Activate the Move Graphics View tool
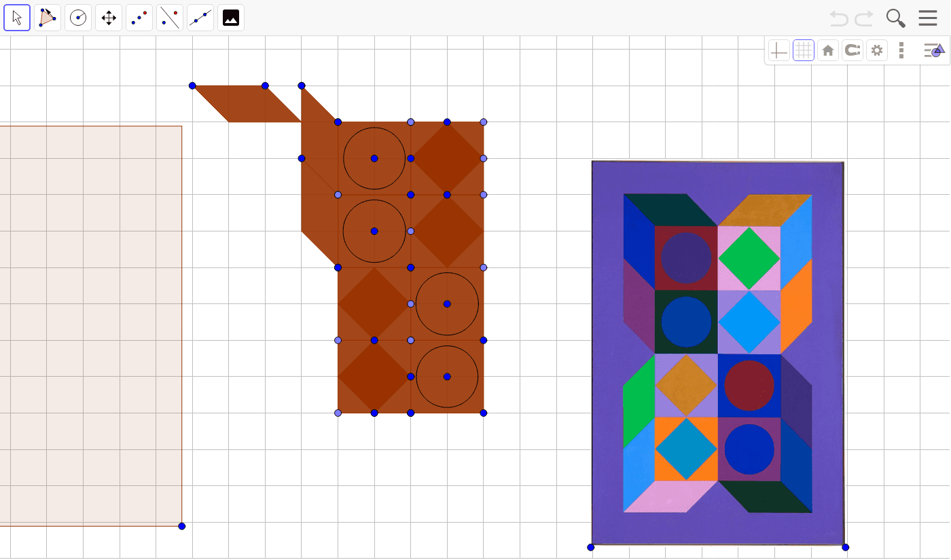 coord(109,18)
